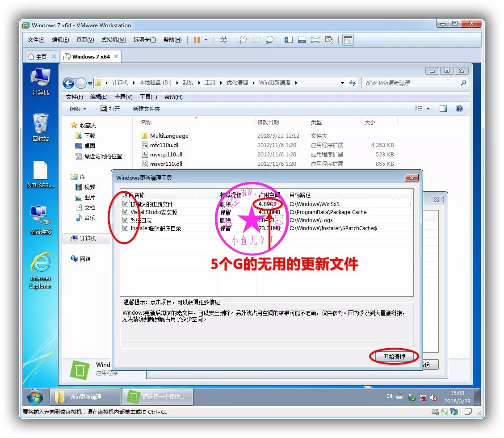The width and height of the screenshot is (504, 438).
Task: Click the VMware pause virtual machine icon
Action: tap(197, 40)
